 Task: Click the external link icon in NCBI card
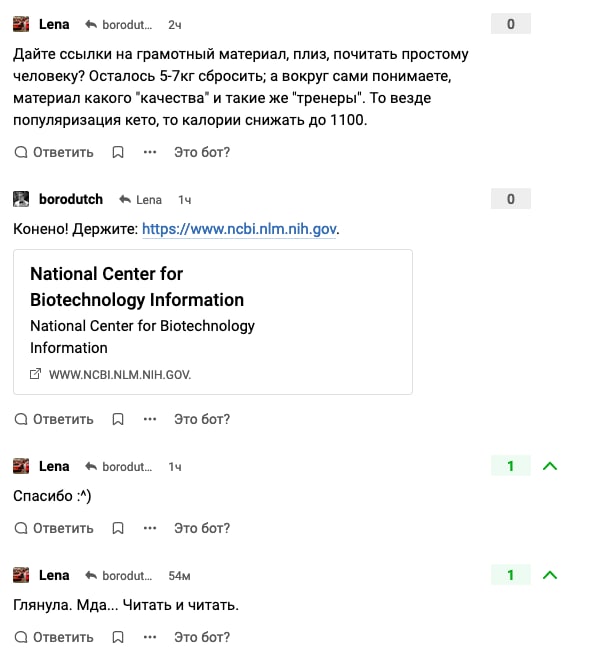(36, 374)
